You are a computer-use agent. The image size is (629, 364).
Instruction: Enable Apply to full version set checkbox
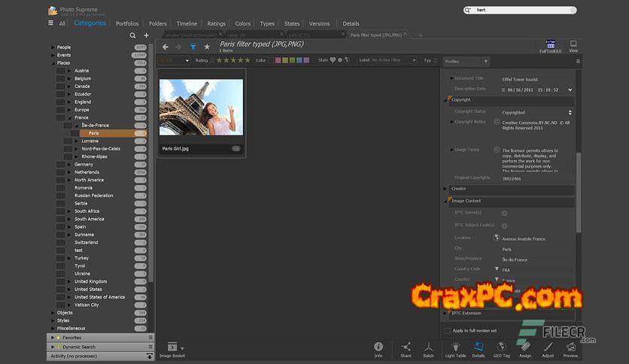[x=449, y=330]
